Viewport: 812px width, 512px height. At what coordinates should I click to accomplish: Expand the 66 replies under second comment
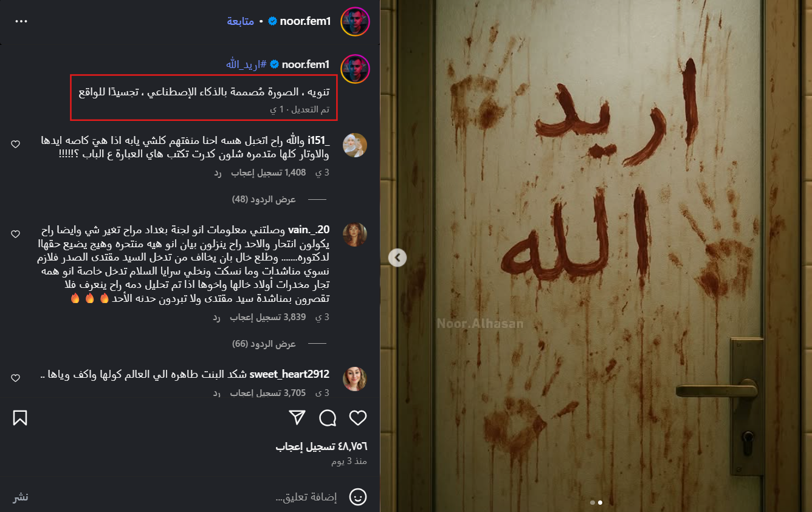pyautogui.click(x=264, y=344)
